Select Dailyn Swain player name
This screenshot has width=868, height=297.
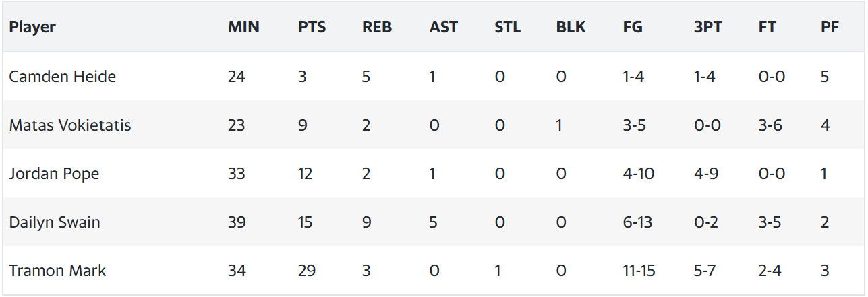(55, 222)
